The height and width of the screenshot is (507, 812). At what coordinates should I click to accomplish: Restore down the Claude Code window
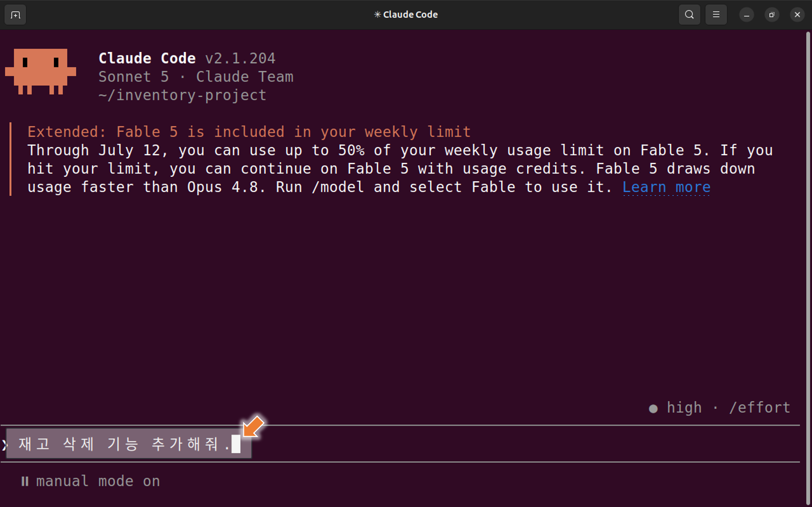(x=772, y=15)
